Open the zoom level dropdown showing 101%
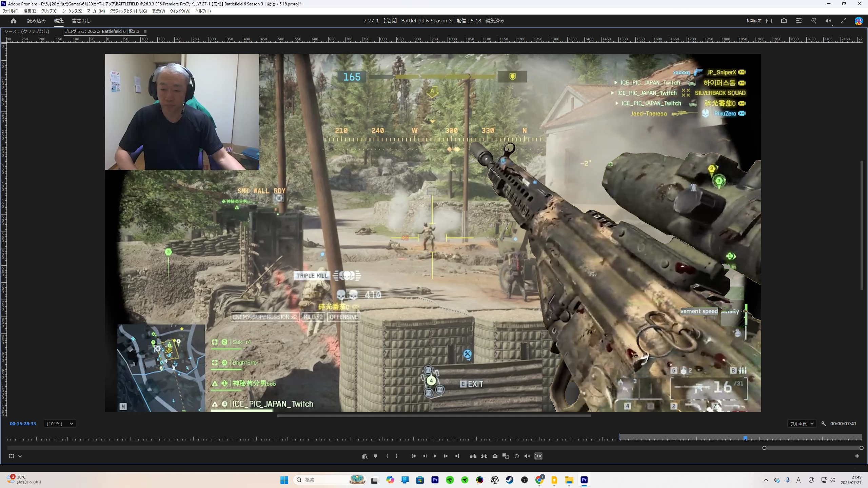This screenshot has width=868, height=488. coord(60,424)
